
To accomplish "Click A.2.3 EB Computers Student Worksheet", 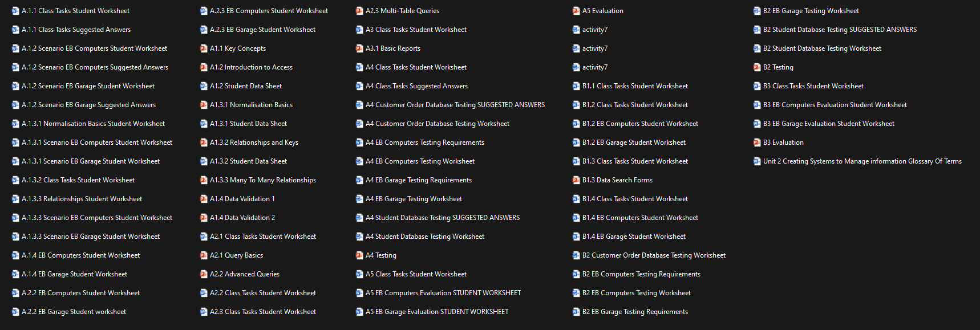I will click(x=269, y=11).
